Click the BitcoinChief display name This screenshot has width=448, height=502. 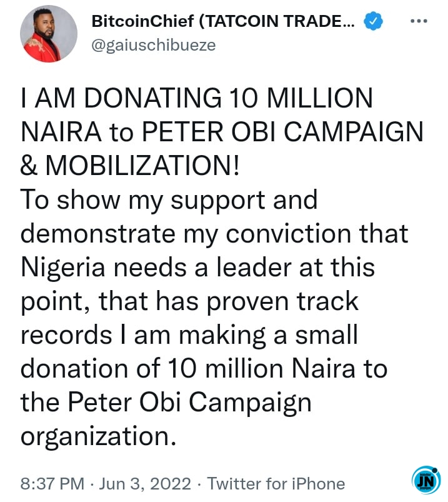click(223, 23)
